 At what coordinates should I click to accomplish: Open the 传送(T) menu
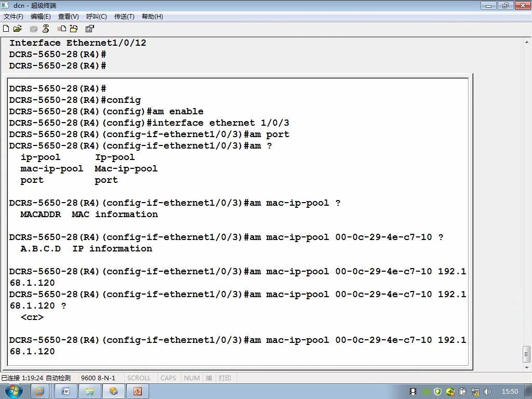coord(124,16)
